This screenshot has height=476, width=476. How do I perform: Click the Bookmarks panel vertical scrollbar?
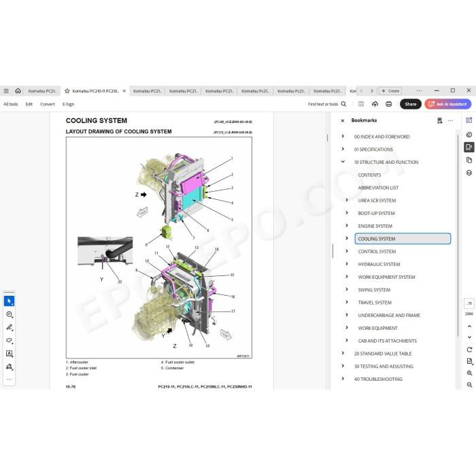[x=458, y=235]
